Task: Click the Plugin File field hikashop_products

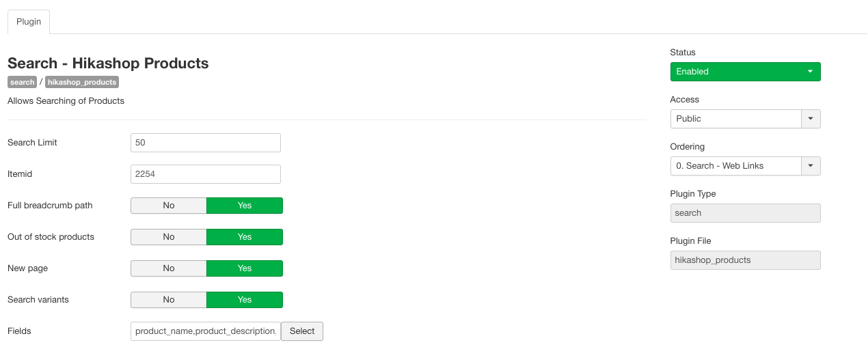Action: 745,260
